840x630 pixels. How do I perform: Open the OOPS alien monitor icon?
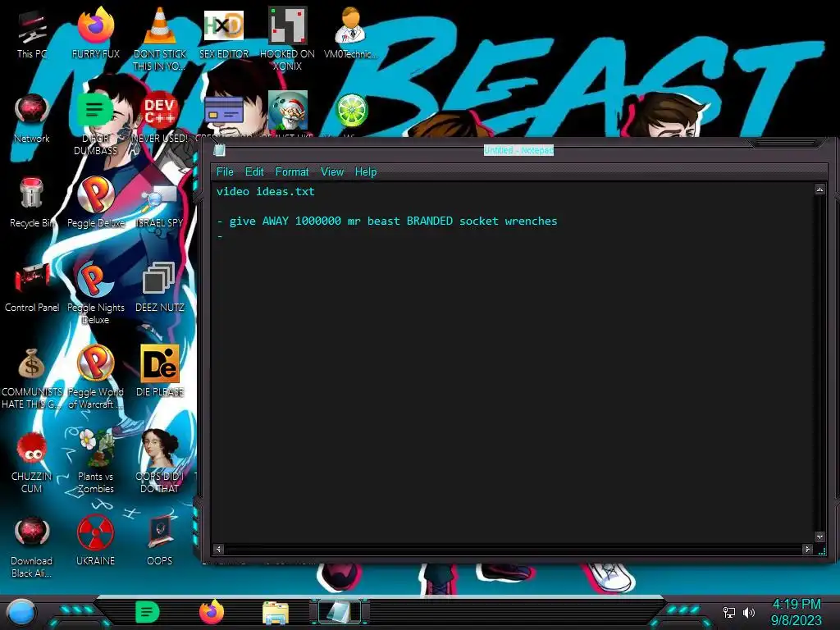(160, 541)
